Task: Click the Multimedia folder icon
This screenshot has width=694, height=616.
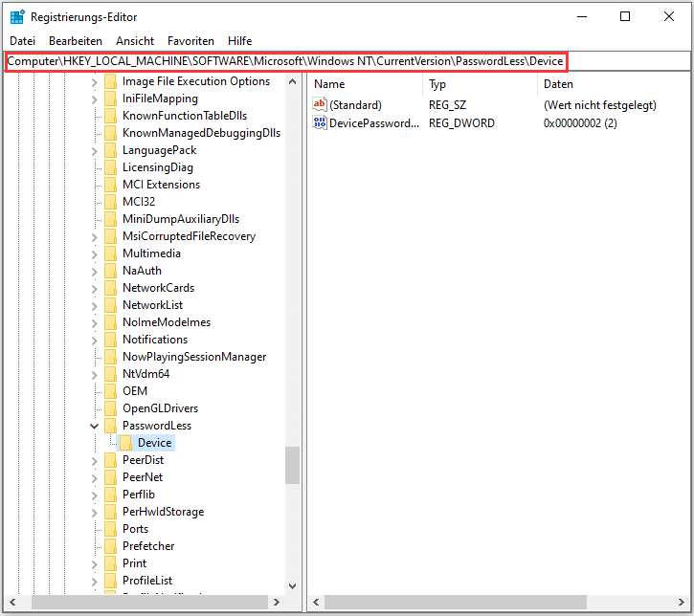Action: tap(110, 253)
